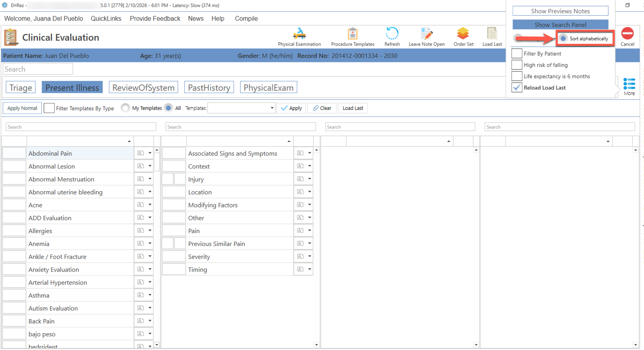This screenshot has width=644, height=350.
Task: Expand the Abdominal Pain row dropdown arrow
Action: [x=150, y=153]
